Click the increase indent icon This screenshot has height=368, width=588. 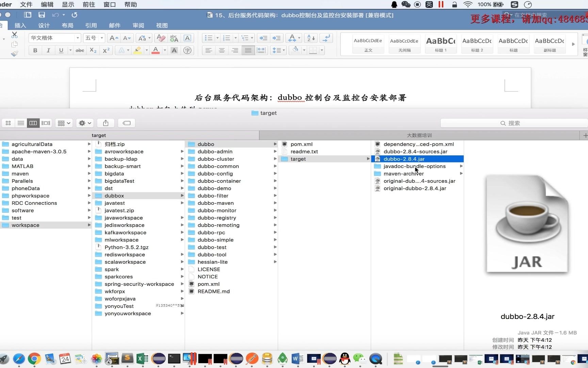(x=276, y=38)
